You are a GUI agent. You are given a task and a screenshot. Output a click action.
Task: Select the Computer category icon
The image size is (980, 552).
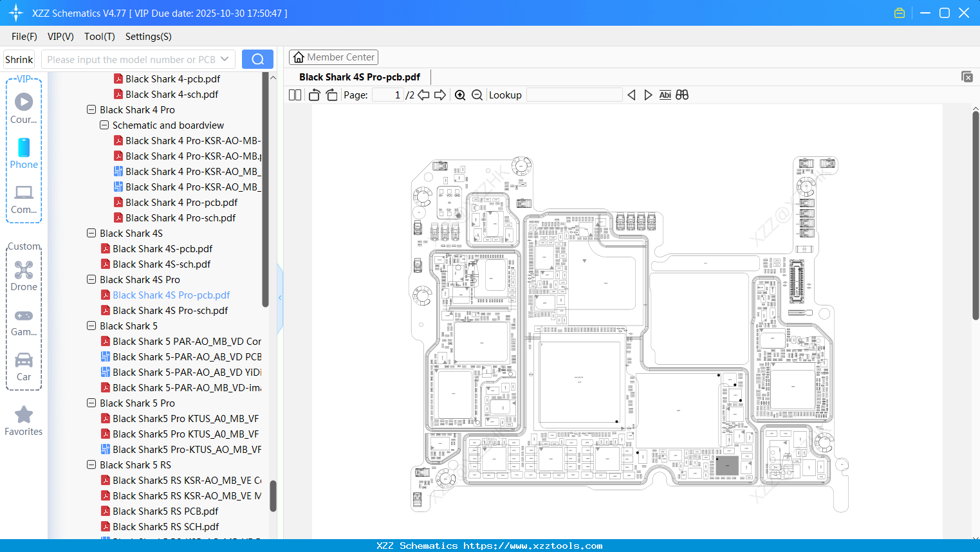click(x=24, y=199)
